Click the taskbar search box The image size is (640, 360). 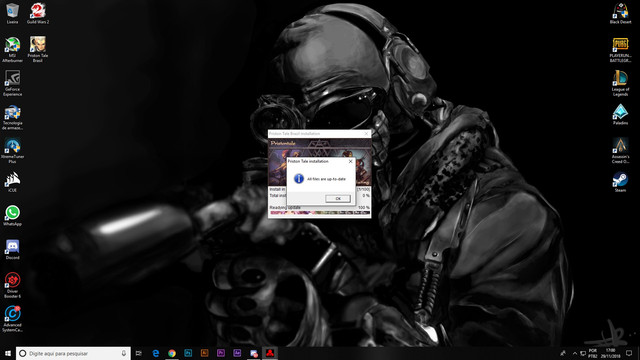[x=73, y=353]
